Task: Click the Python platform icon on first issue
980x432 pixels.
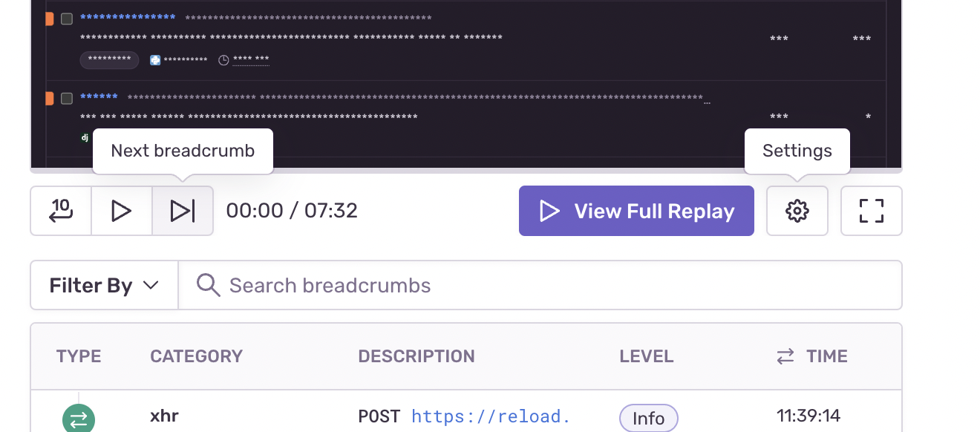Action: (154, 60)
